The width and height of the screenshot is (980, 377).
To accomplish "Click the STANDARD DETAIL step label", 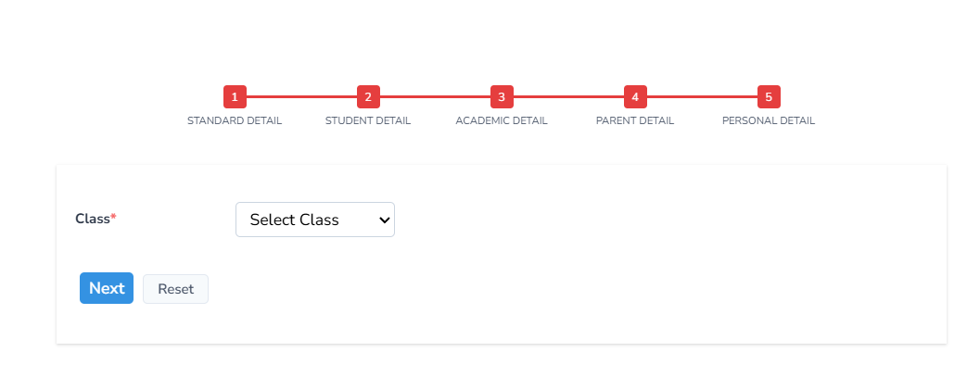I will [x=235, y=121].
